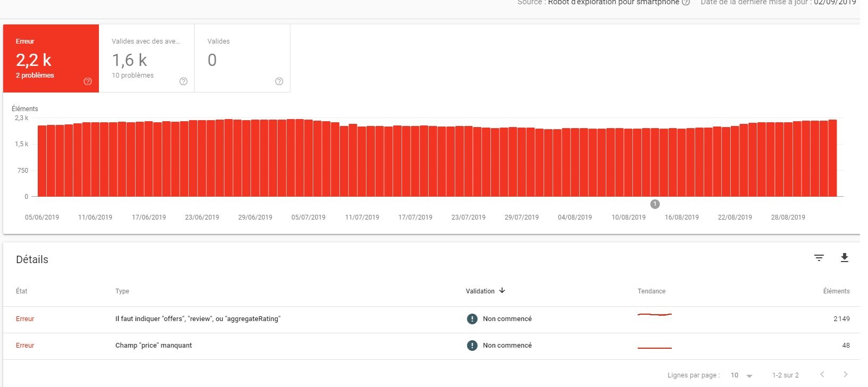Go to next page with right chevron
Image resolution: width=868 pixels, height=387 pixels.
[x=845, y=375]
